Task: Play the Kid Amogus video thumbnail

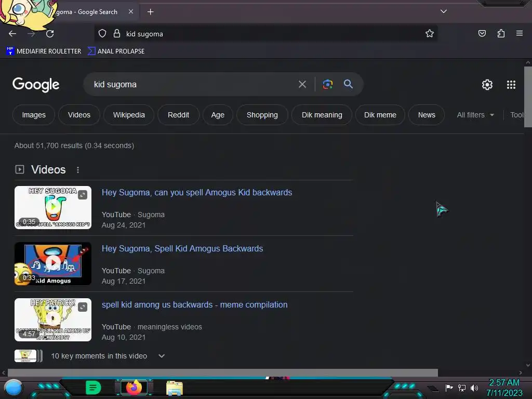Action: click(x=53, y=263)
